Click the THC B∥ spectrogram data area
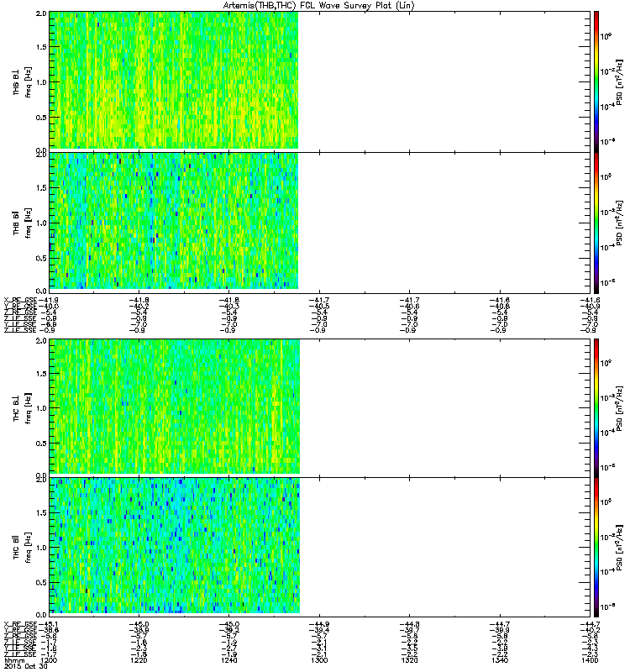 [175, 545]
